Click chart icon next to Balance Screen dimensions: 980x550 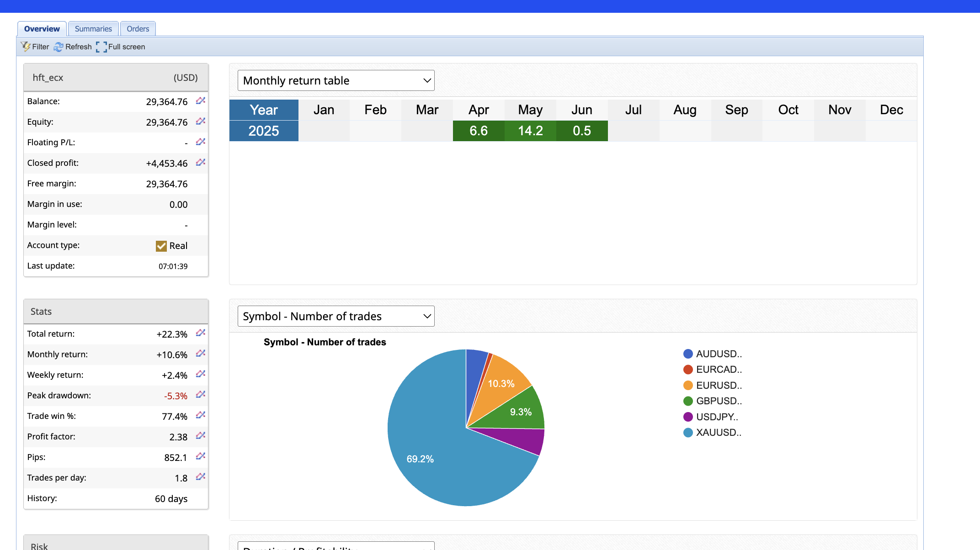(200, 101)
